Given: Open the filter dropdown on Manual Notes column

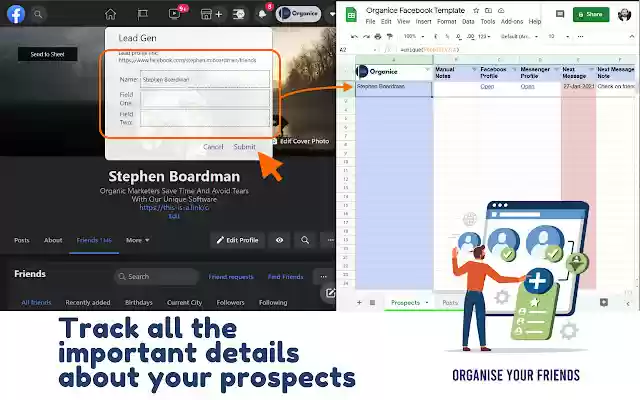Looking at the screenshot, I should (474, 69).
